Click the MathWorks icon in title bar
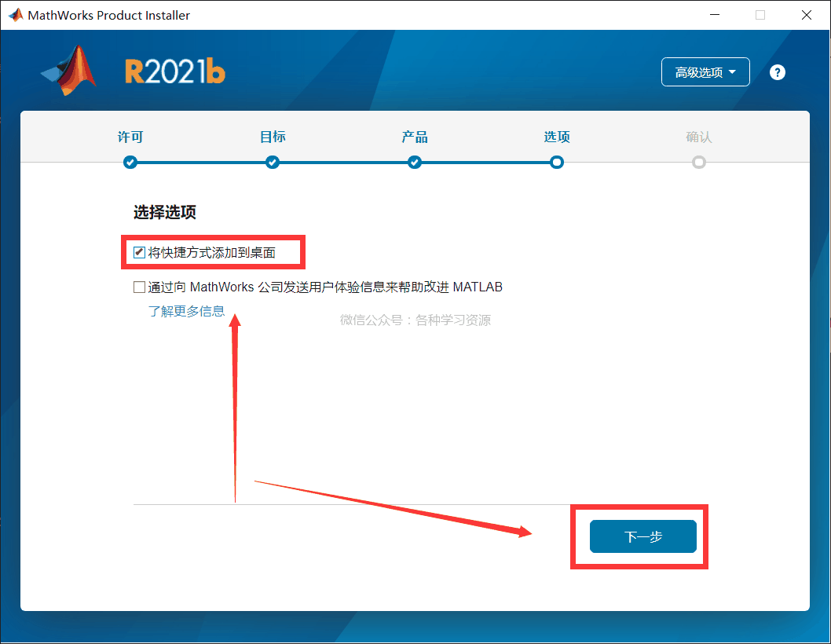 tap(15, 15)
